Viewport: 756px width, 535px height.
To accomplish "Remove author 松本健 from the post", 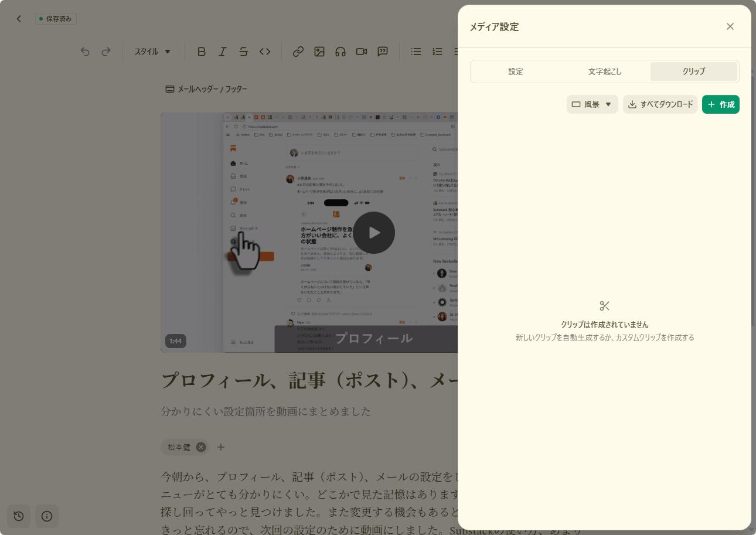I will pos(201,447).
